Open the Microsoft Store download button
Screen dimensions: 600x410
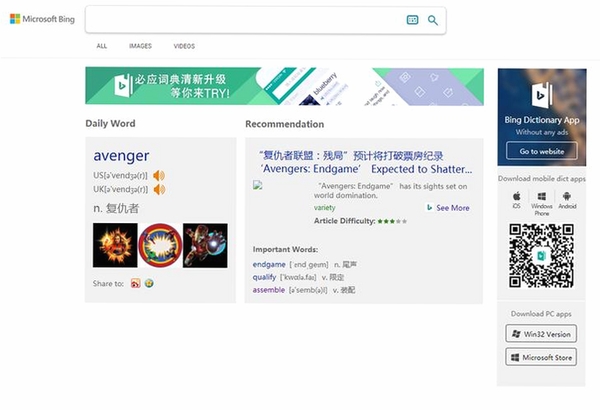point(541,357)
